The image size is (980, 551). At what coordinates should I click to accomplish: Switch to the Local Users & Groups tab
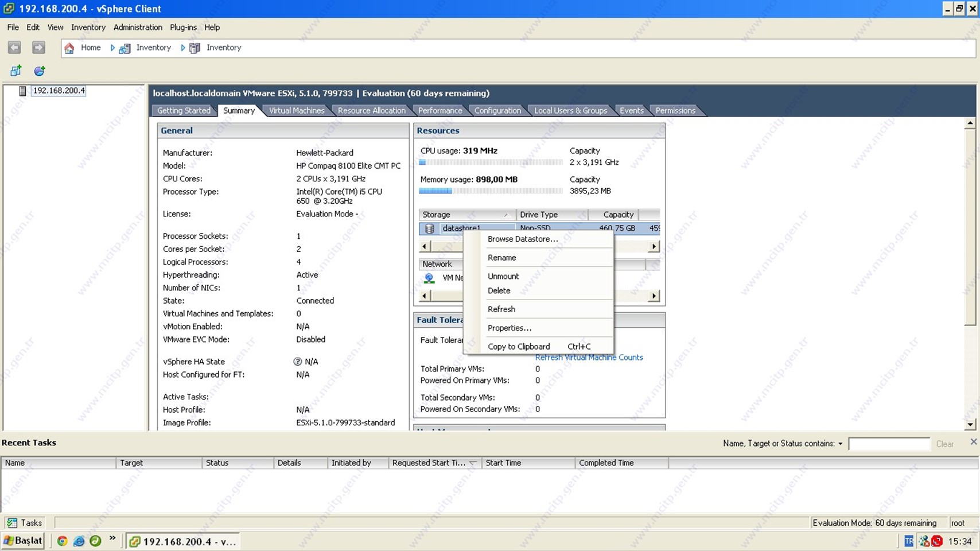pyautogui.click(x=570, y=110)
